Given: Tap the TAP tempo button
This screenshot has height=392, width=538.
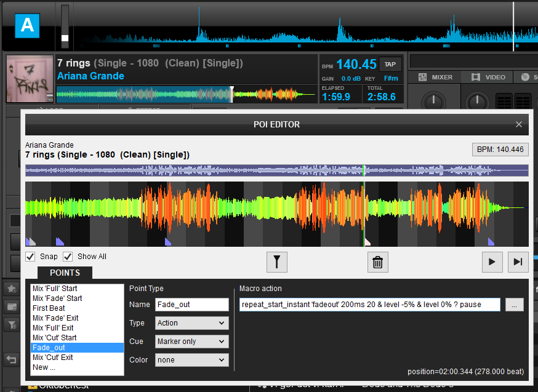Looking at the screenshot, I should coord(390,65).
